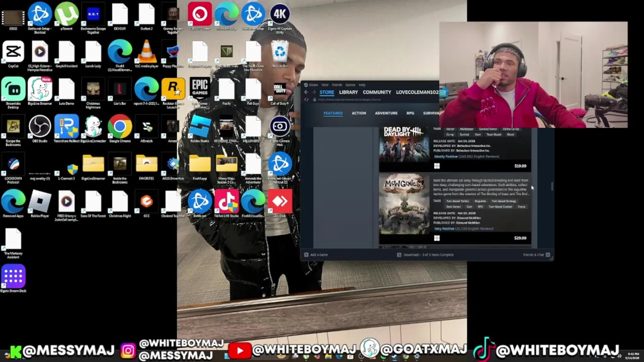Go to the STORE tab in Steam
The height and width of the screenshot is (362, 644).
[327, 93]
